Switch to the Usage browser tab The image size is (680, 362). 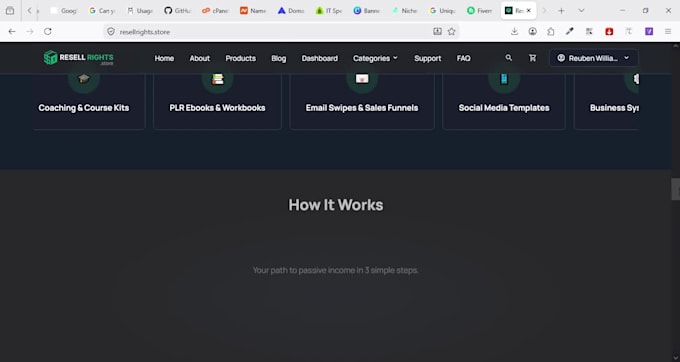pyautogui.click(x=140, y=11)
